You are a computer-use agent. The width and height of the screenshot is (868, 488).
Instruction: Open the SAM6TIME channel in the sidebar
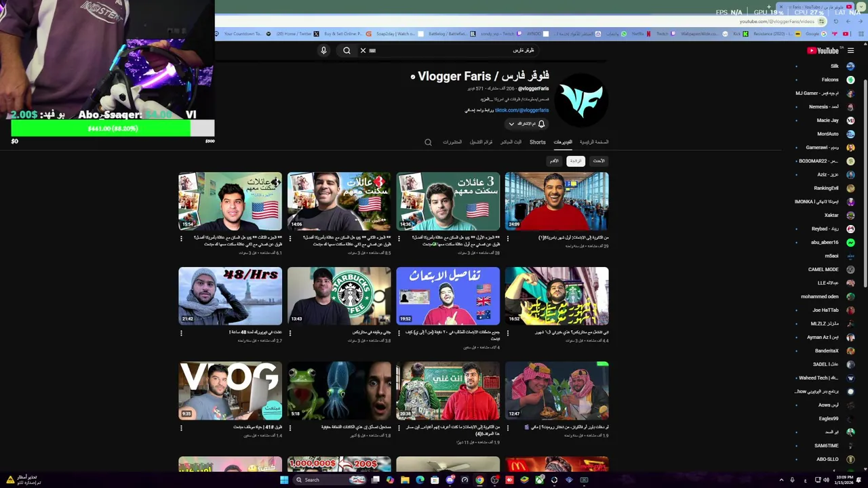[x=827, y=445]
